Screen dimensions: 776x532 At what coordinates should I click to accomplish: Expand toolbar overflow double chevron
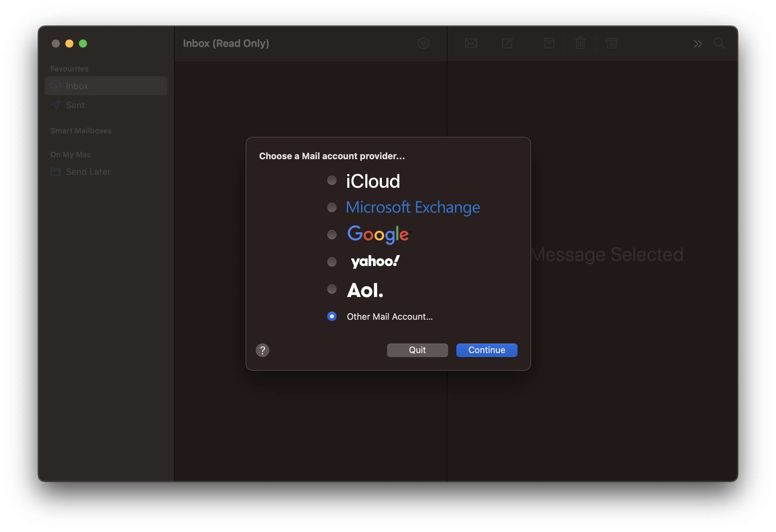(x=698, y=44)
